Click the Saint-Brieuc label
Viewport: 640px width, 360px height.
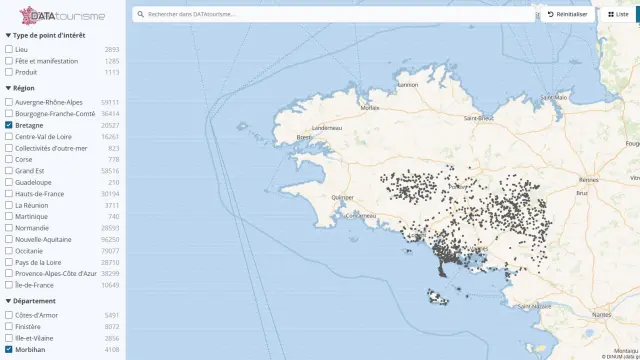point(479,118)
